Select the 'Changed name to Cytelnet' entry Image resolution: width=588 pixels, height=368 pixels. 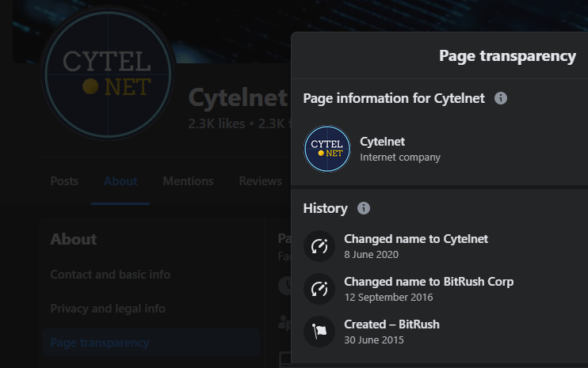tap(416, 239)
